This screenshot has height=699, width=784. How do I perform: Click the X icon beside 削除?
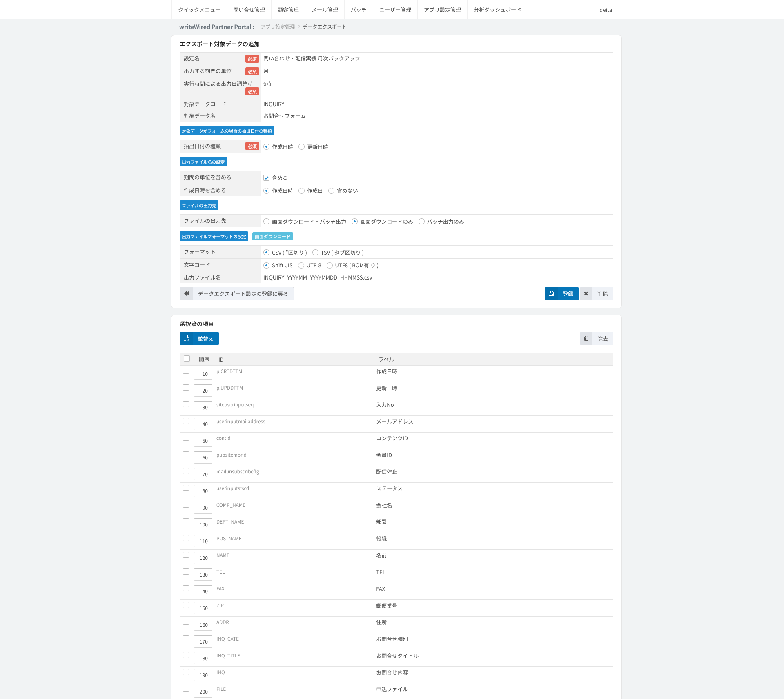(x=586, y=293)
